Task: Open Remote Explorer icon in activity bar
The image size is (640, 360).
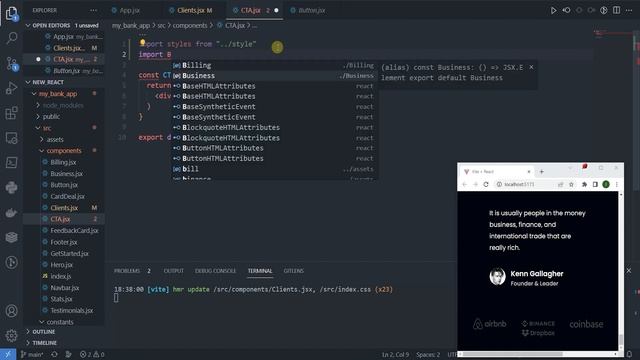Action: 11,138
